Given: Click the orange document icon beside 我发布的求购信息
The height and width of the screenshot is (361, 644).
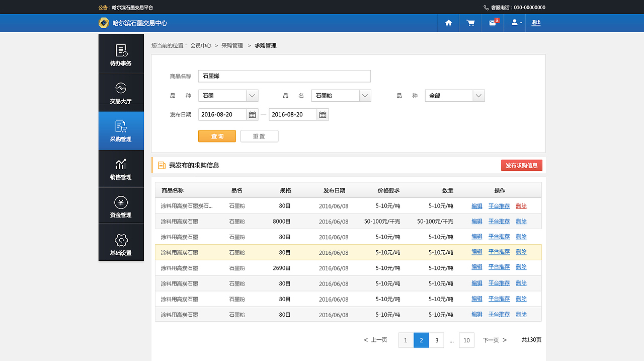Looking at the screenshot, I should click(161, 165).
